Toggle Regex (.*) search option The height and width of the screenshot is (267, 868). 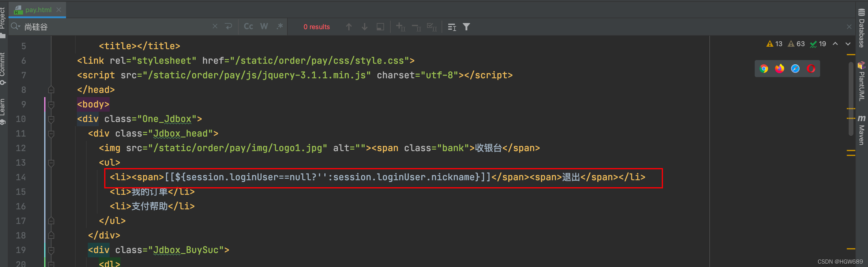point(280,26)
